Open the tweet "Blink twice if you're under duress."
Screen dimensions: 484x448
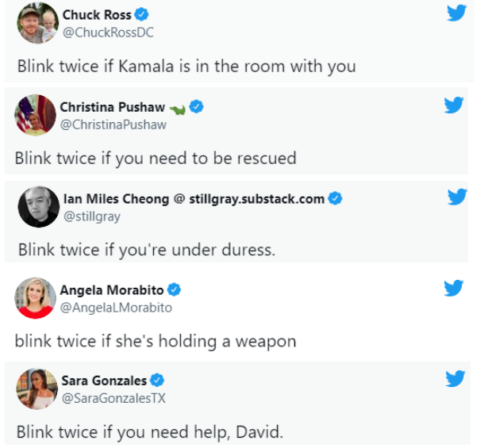point(147,250)
